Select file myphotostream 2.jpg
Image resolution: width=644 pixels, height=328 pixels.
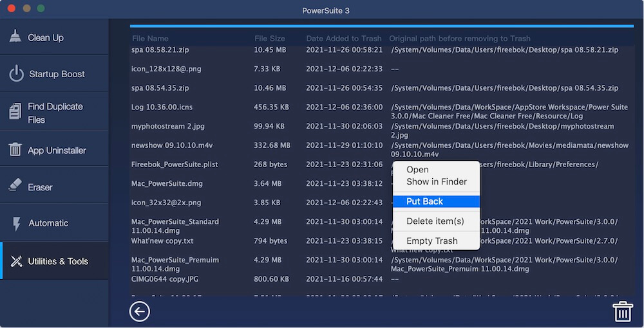coord(167,126)
